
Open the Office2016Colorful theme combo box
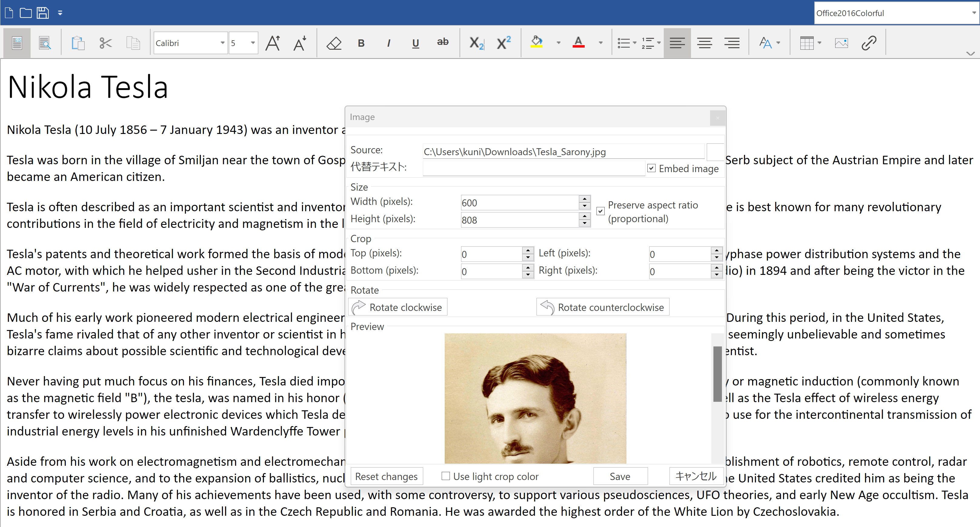coord(896,13)
